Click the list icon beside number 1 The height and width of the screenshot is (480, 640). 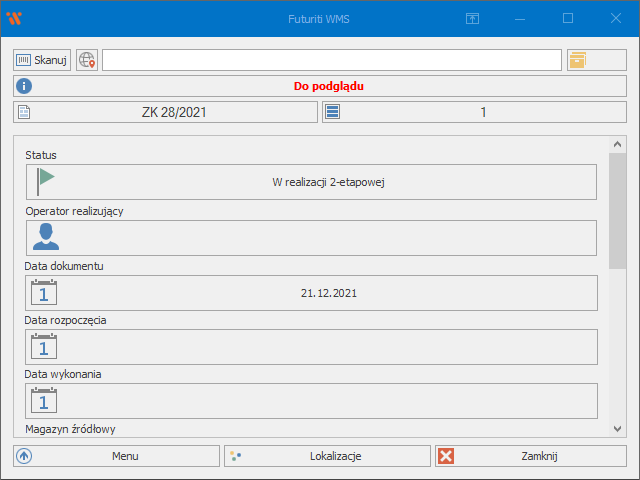coord(333,112)
